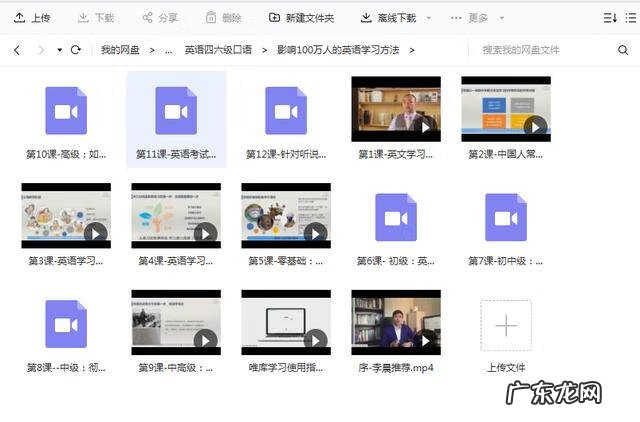This screenshot has width=640, height=422.
Task: Click the file name 第1课-英文学习...
Action: [x=396, y=154]
